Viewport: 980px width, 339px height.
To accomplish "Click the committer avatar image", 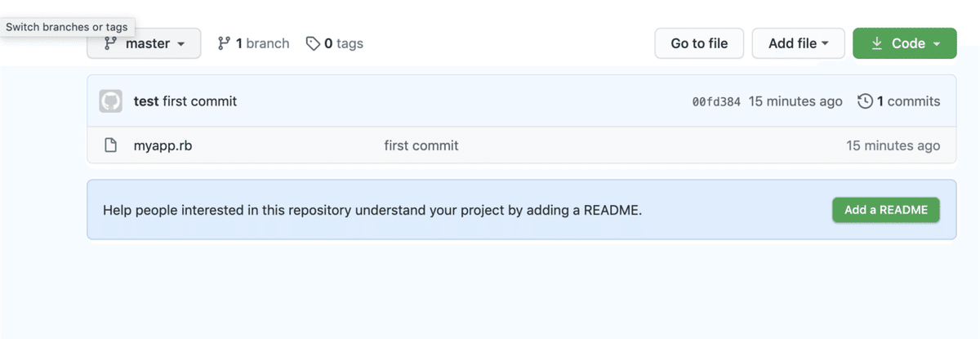I will 110,101.
